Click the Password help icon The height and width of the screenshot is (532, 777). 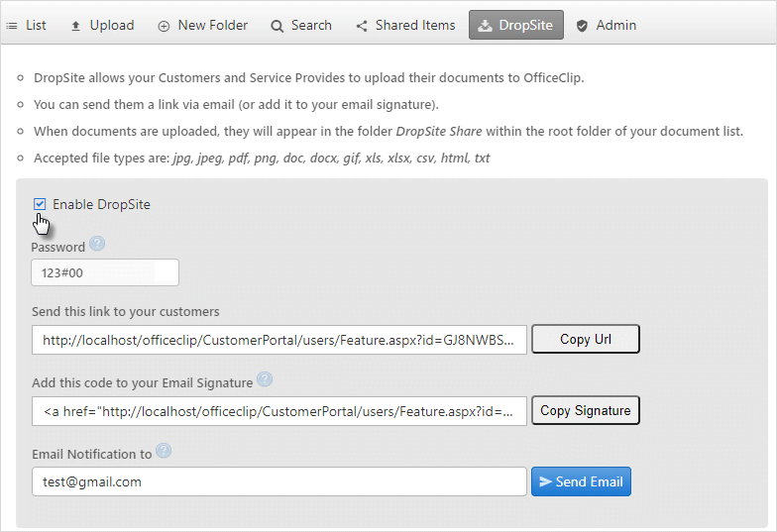(x=97, y=244)
